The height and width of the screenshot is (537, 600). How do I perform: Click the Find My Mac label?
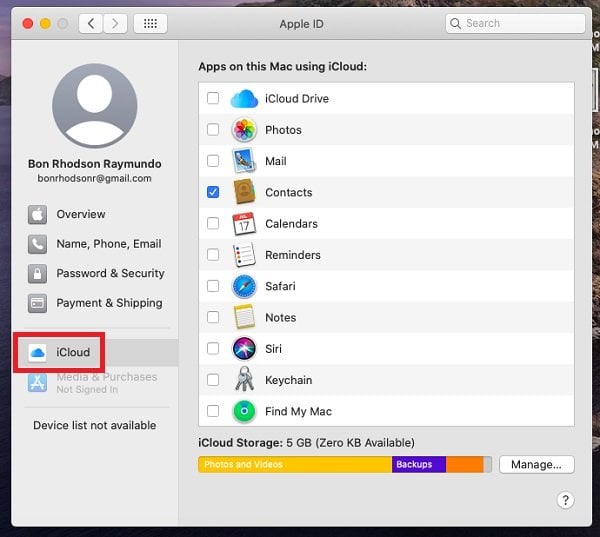pyautogui.click(x=298, y=411)
